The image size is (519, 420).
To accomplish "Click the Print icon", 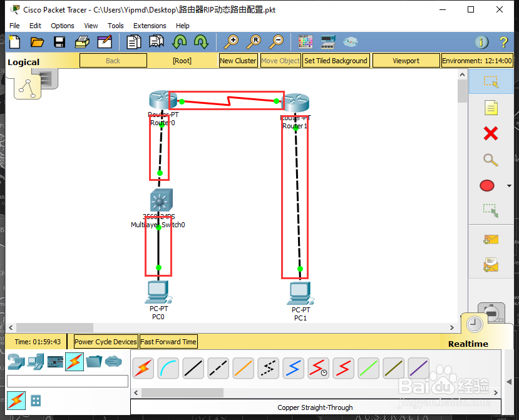I will click(x=82, y=42).
